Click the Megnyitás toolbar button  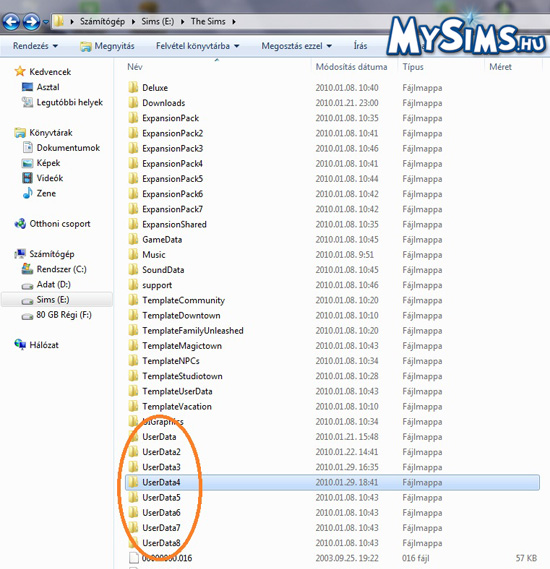point(107,46)
